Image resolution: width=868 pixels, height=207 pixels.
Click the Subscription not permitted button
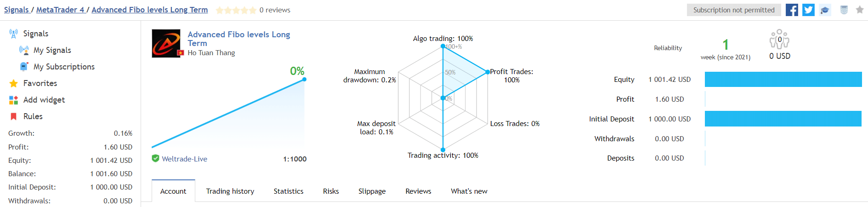point(734,10)
